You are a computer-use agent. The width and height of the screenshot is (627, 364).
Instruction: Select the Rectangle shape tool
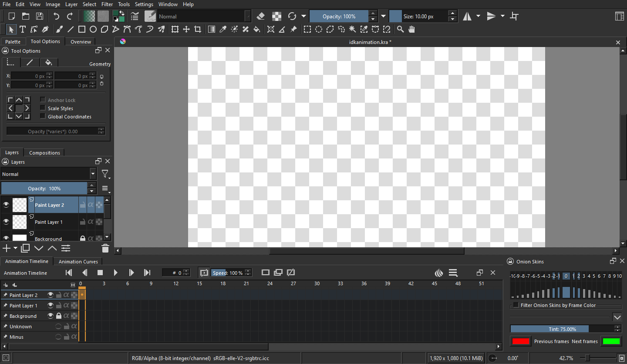[x=81, y=29]
